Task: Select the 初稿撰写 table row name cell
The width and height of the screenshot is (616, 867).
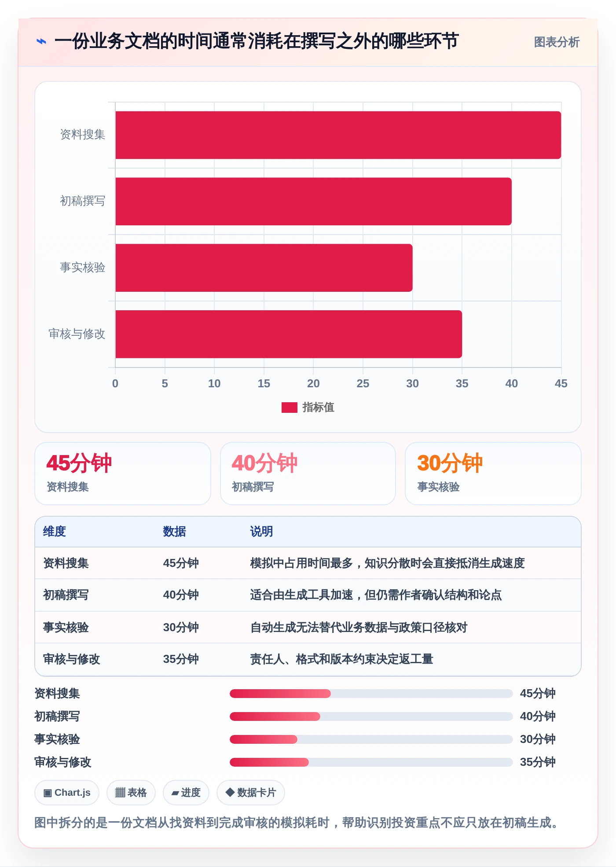Action: click(x=66, y=595)
